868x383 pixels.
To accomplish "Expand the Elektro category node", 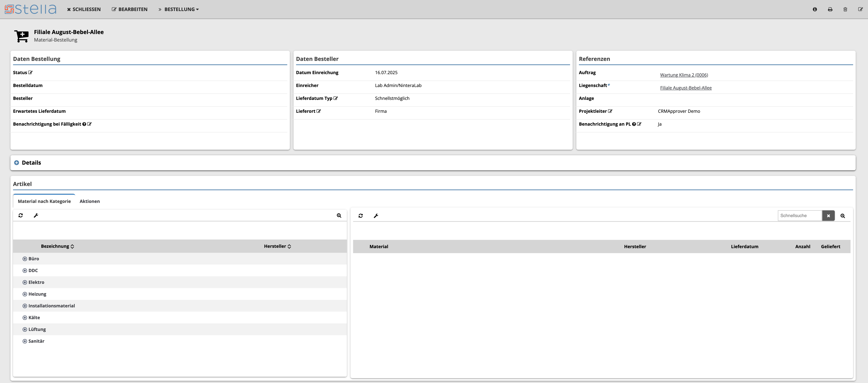I will click(x=25, y=282).
